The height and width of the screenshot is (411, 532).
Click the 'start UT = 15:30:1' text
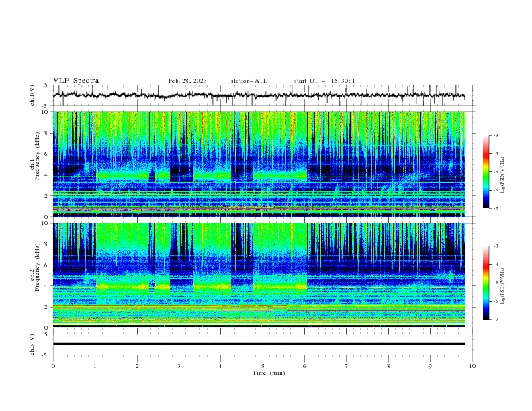[x=324, y=81]
